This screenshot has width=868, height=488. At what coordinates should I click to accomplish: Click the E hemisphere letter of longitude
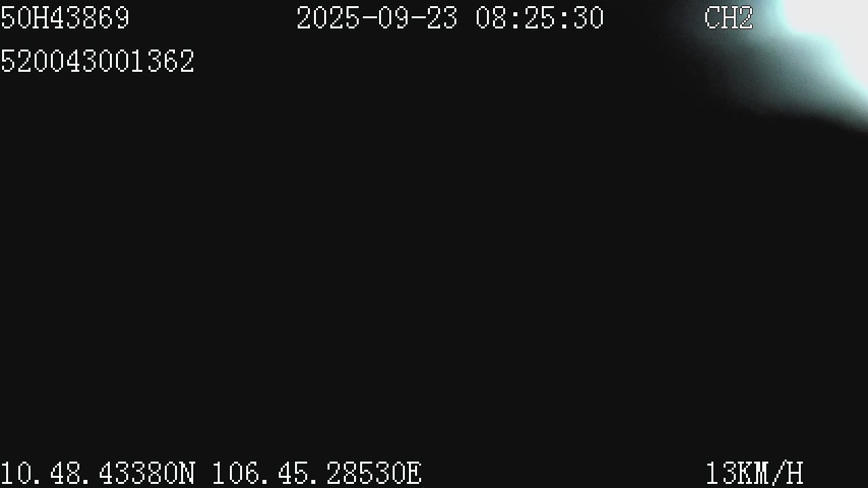click(x=414, y=473)
